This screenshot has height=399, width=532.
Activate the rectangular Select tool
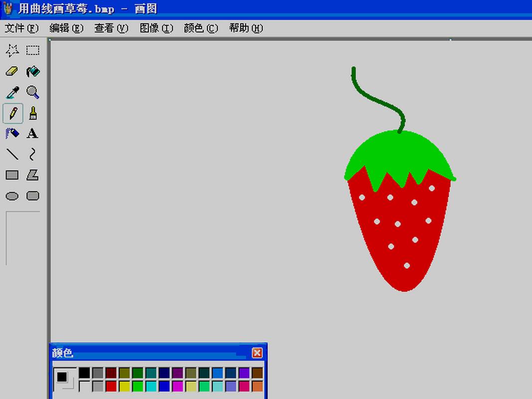tap(32, 50)
